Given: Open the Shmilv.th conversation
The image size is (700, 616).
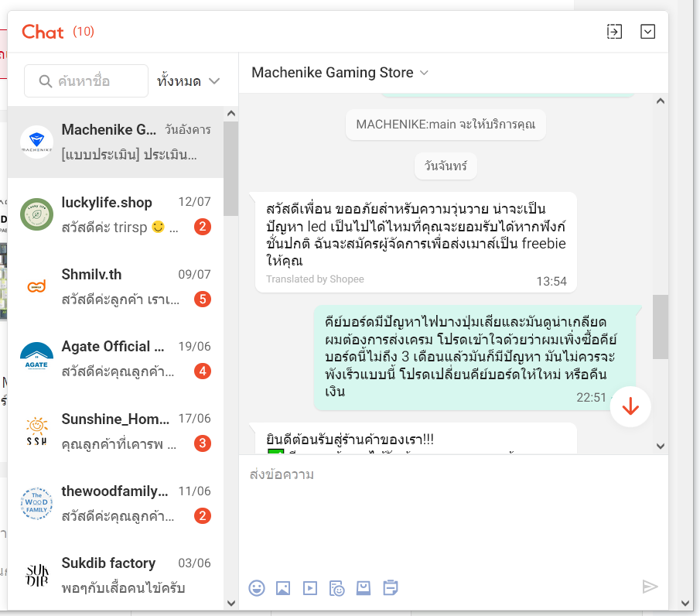Looking at the screenshot, I should (115, 286).
